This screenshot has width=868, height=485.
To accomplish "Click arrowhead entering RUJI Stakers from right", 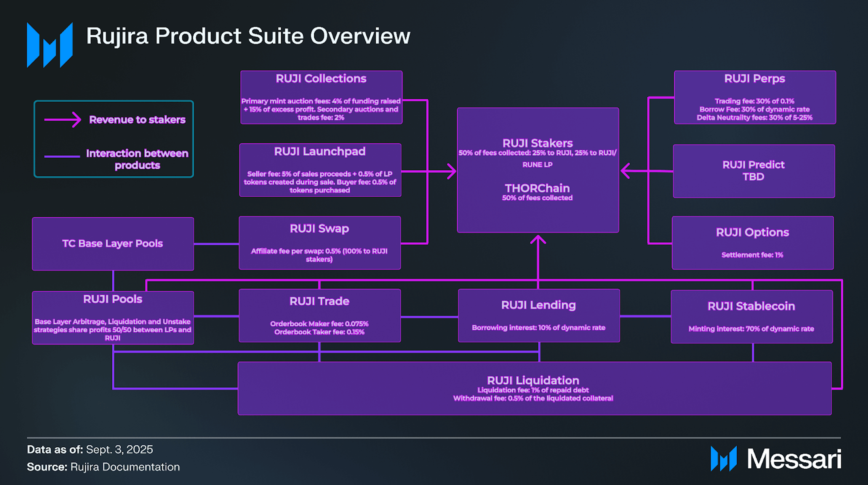I will (x=625, y=171).
